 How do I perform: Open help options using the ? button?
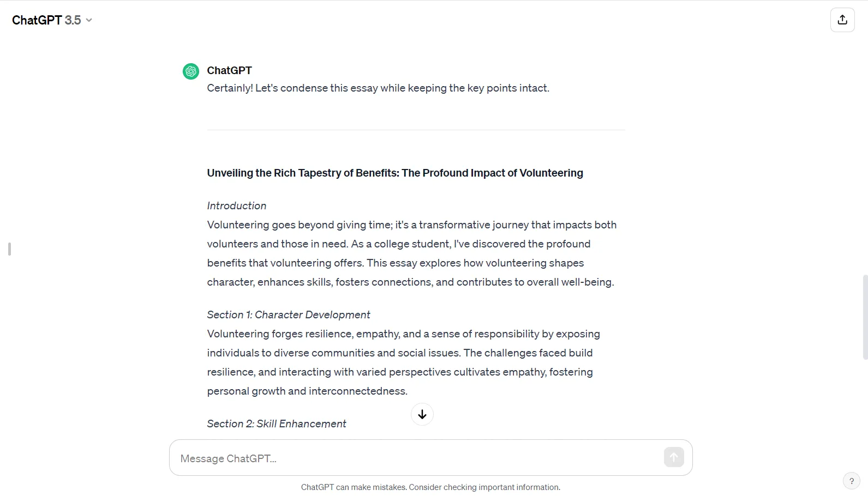tap(851, 481)
